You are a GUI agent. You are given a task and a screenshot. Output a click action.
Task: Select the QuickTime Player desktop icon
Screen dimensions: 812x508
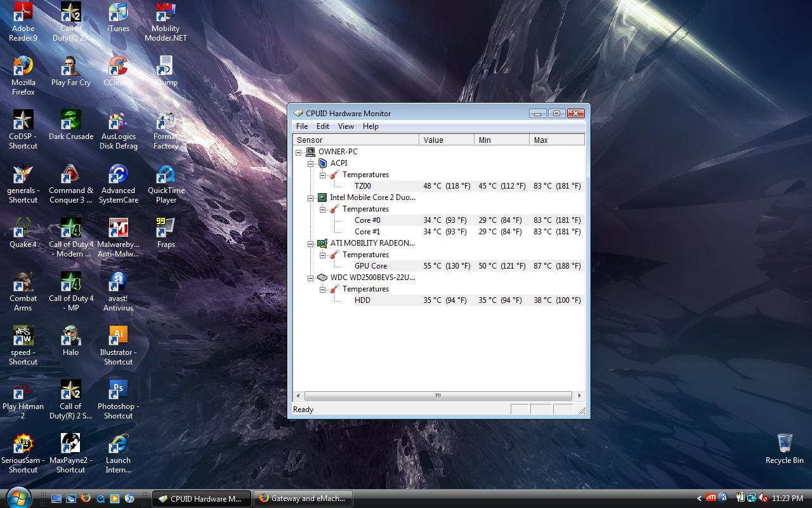(x=166, y=184)
